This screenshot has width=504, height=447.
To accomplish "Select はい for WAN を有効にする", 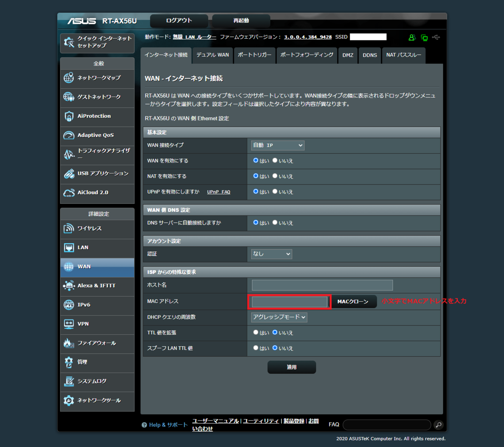I will (255, 160).
